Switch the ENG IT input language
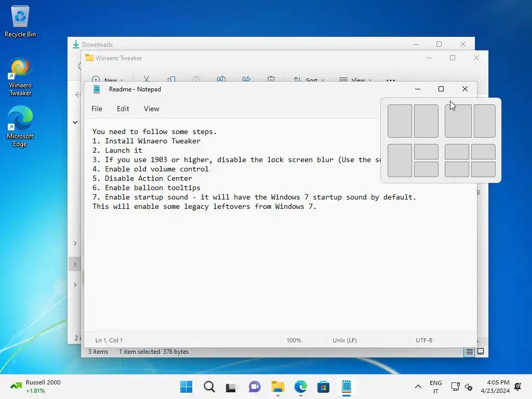532x399 pixels. click(436, 387)
